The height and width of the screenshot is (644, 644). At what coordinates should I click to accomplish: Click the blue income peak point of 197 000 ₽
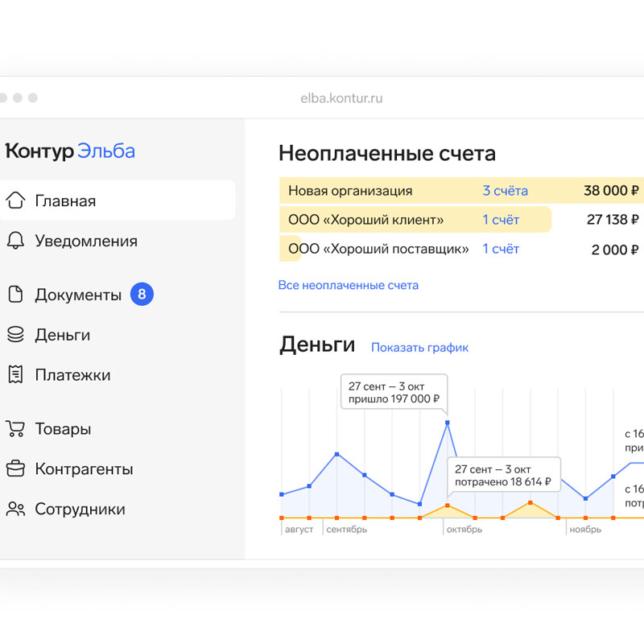[x=447, y=422]
